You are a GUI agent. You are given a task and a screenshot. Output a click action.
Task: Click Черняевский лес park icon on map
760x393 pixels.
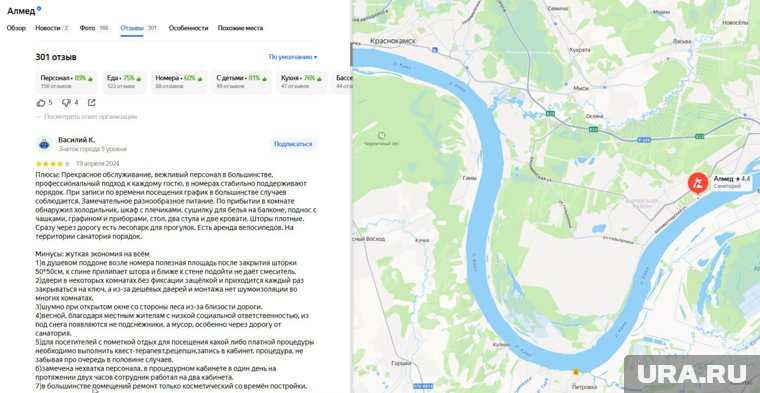point(382,135)
